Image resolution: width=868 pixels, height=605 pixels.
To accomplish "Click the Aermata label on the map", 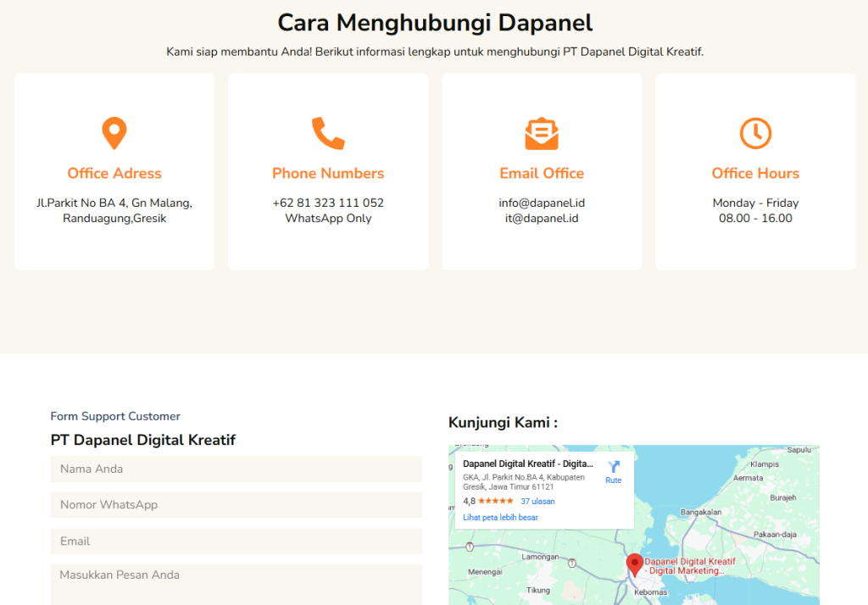I will pyautogui.click(x=748, y=478).
